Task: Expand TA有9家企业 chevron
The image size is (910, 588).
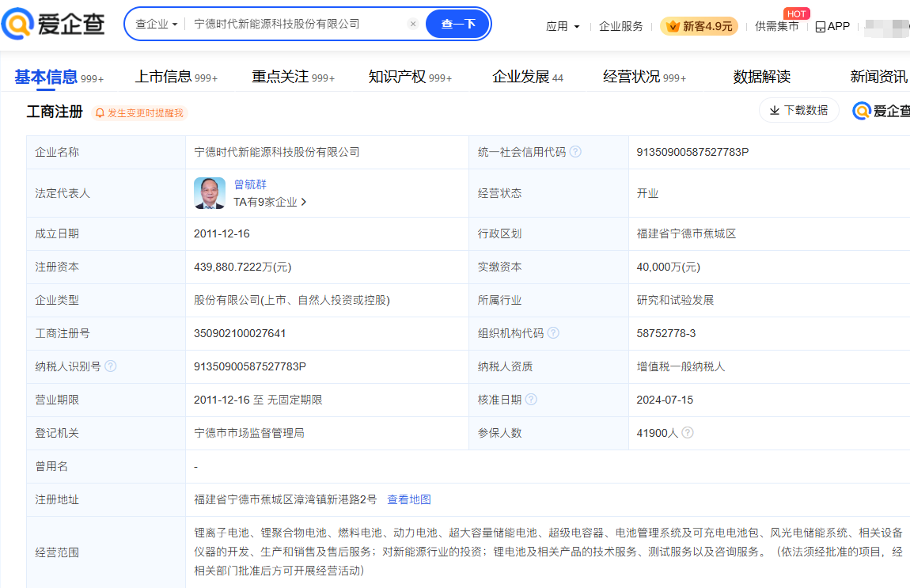Action: (304, 202)
